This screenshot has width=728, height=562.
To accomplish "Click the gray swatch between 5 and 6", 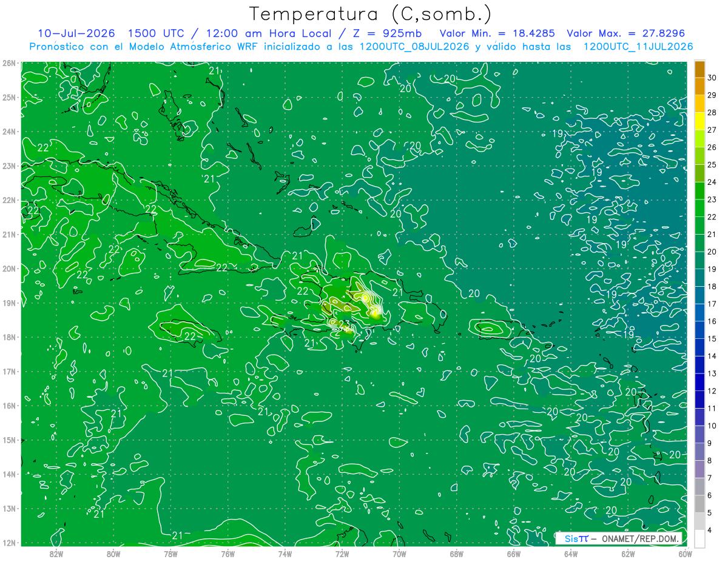I will tap(699, 504).
